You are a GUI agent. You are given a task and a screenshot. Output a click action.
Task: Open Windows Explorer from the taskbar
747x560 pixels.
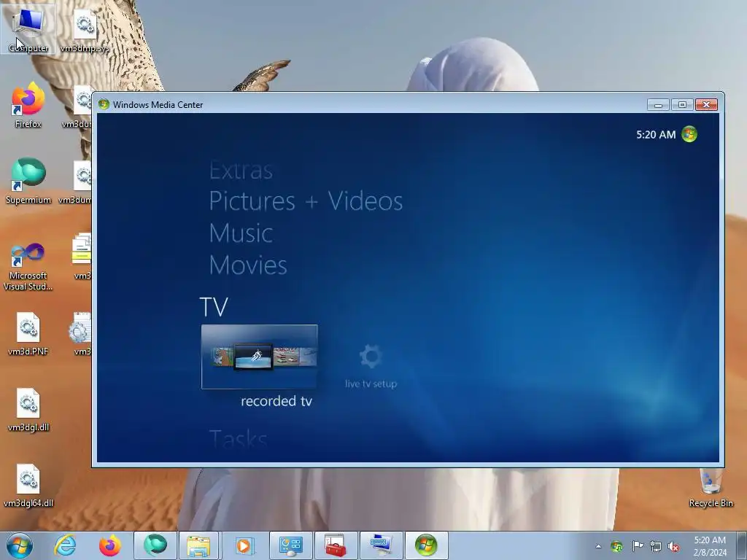click(198, 545)
